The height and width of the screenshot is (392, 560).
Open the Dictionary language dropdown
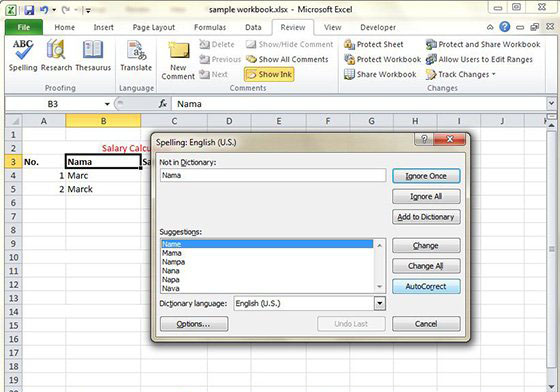(x=380, y=303)
